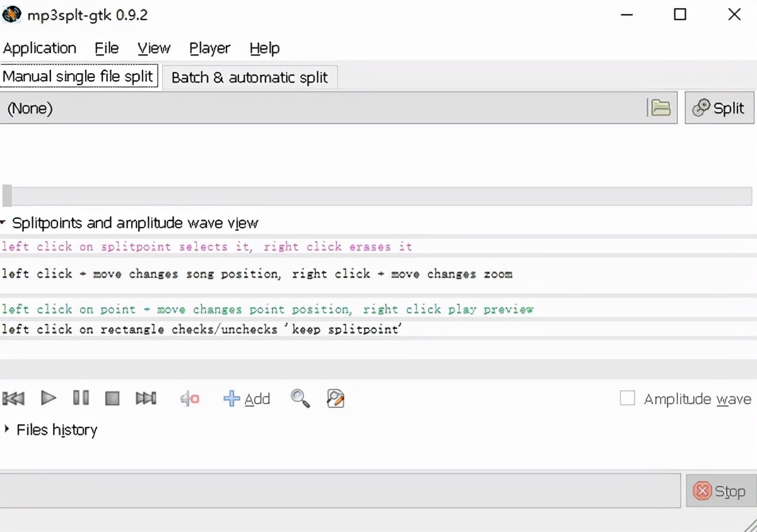Click text 'left click on point + move'
Screen dimensions: 757x532
[94, 309]
